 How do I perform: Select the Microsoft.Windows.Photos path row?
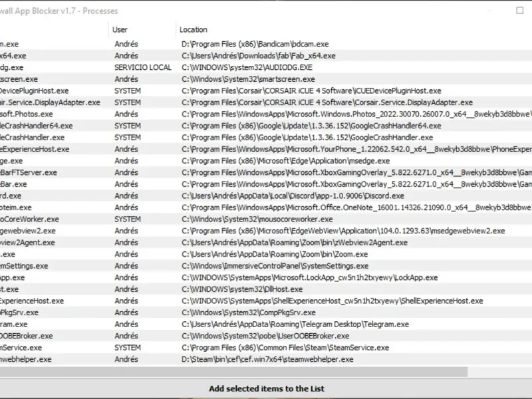tap(356, 114)
